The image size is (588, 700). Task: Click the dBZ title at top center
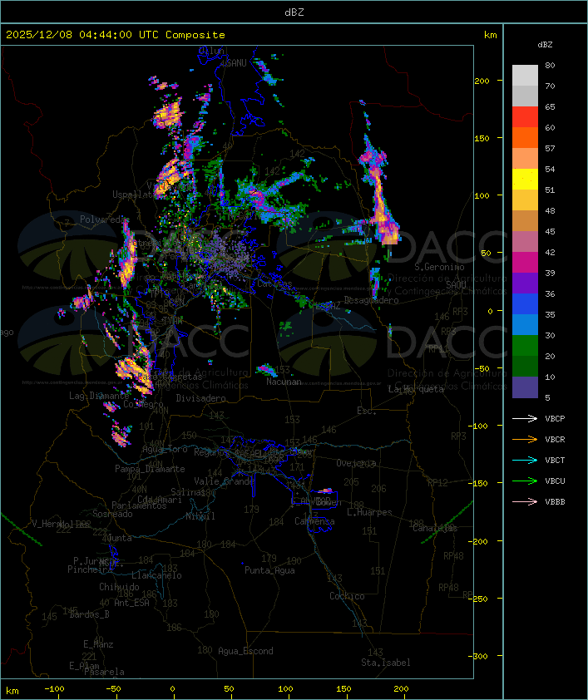click(x=294, y=12)
